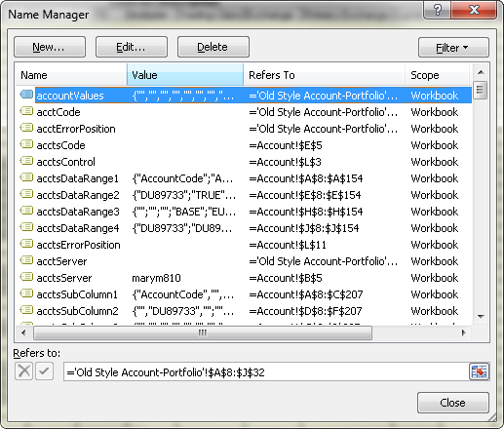Click the help question mark icon
The width and height of the screenshot is (504, 429).
pyautogui.click(x=438, y=10)
